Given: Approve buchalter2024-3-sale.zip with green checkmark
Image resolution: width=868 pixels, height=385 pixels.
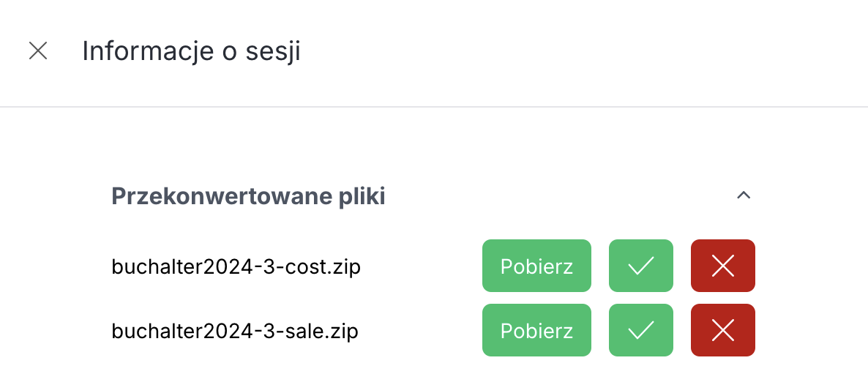Looking at the screenshot, I should [641, 330].
